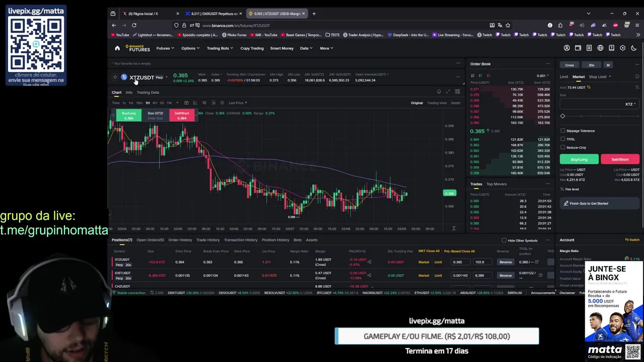Click Finish Quiz to Get Started
Image resolution: width=644 pixels, height=362 pixels.
(x=599, y=204)
